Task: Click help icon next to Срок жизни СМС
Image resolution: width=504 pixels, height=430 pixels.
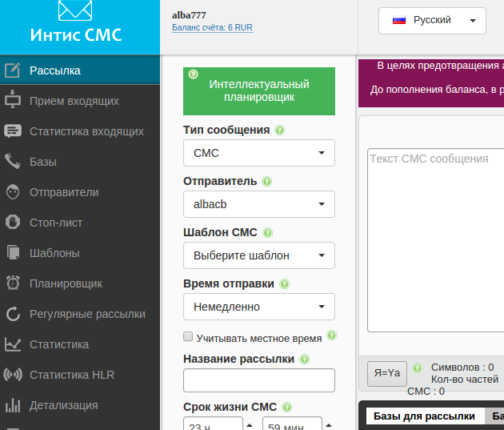Action: (287, 407)
